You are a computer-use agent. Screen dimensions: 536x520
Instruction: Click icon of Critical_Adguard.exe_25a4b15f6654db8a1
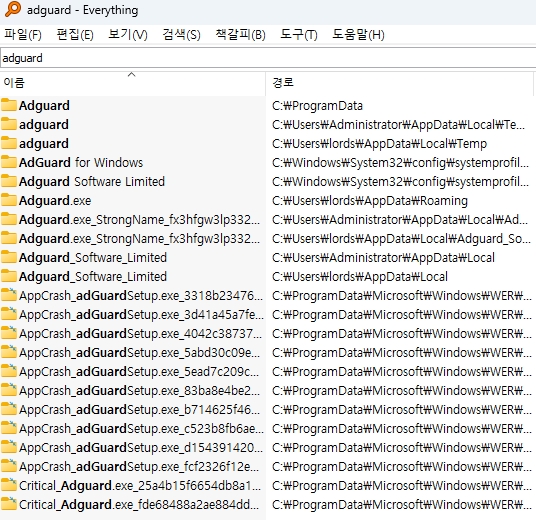(9, 485)
